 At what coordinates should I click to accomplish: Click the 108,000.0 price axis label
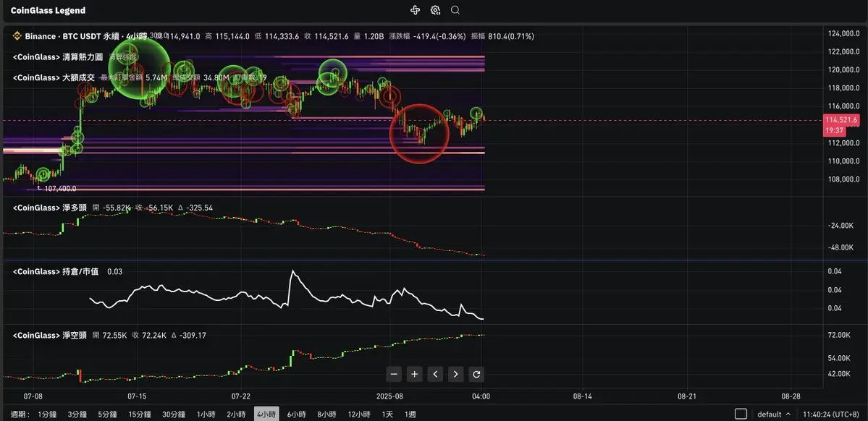843,179
